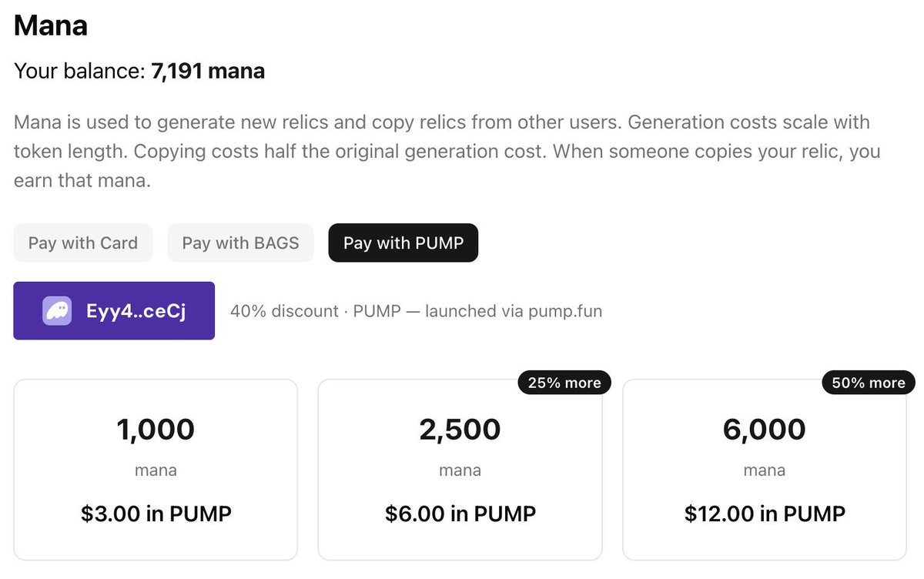
Task: Click the $6.00 in PUMP price
Action: (460, 514)
